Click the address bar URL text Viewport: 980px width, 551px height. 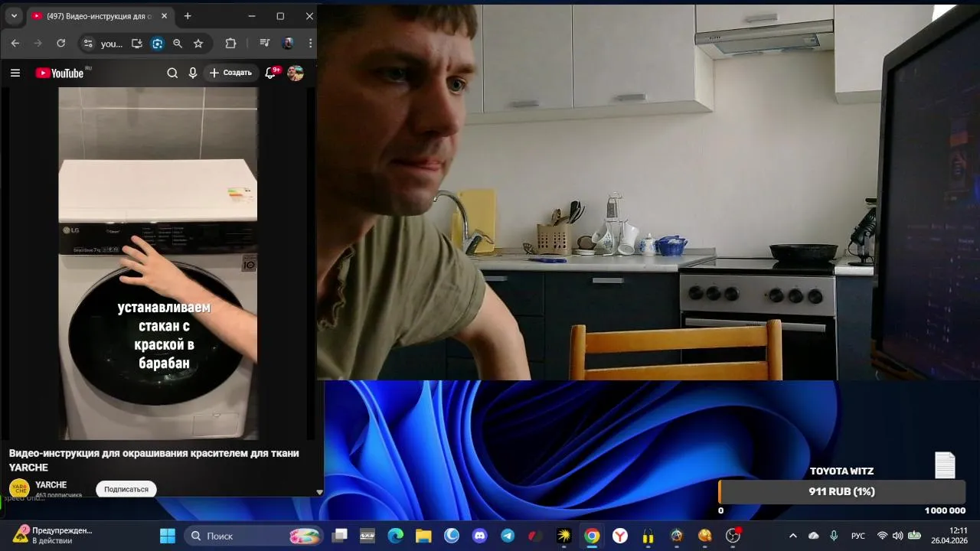coord(112,44)
